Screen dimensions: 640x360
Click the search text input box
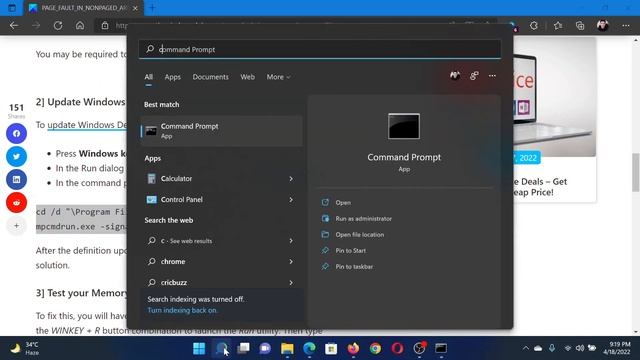(320, 49)
